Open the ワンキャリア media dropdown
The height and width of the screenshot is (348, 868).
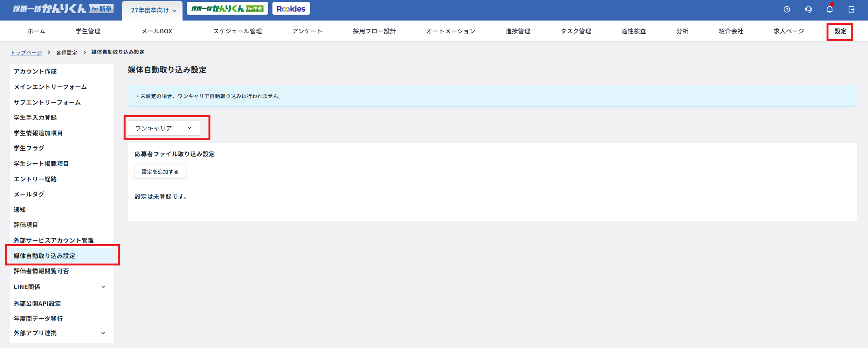tap(164, 128)
